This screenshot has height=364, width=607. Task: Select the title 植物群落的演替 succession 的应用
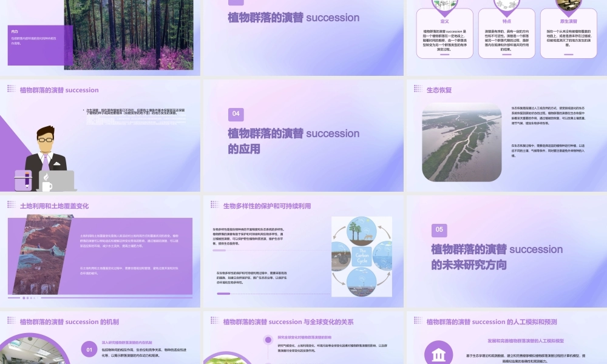tap(293, 141)
